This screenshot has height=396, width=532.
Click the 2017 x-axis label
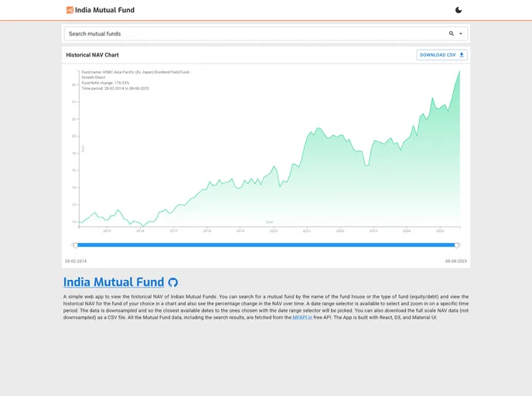173,230
